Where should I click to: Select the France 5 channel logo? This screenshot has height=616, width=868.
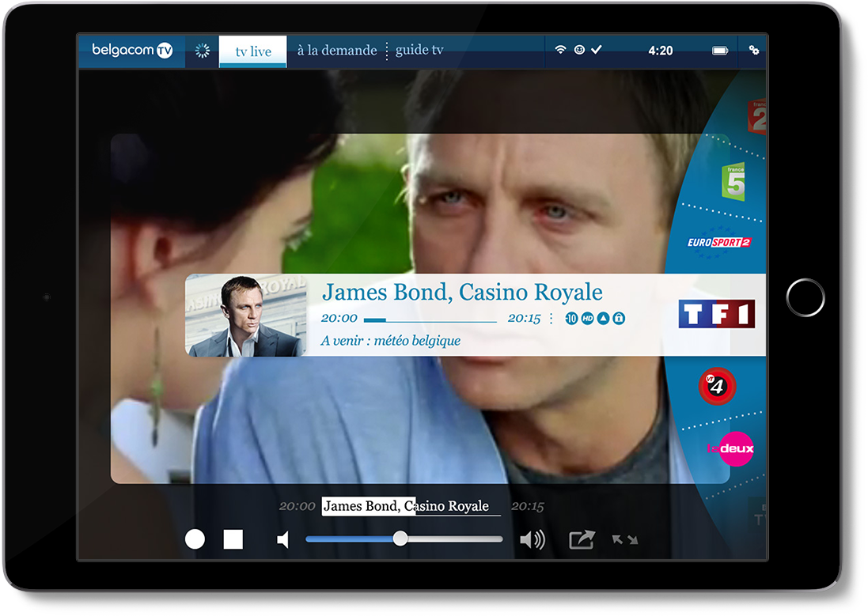[734, 182]
